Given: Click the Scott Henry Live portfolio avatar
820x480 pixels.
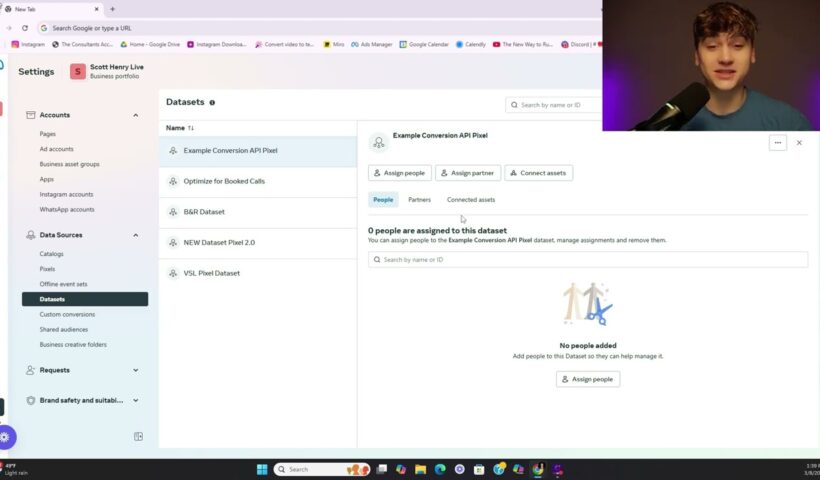Looking at the screenshot, I should [x=78, y=71].
